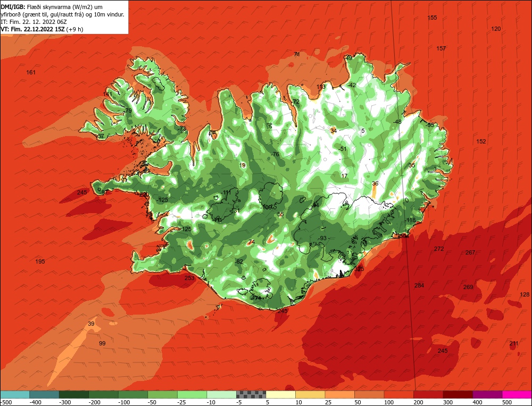The image size is (532, 406).
Task: Click the '400' label in the legend
Action: (x=477, y=402)
